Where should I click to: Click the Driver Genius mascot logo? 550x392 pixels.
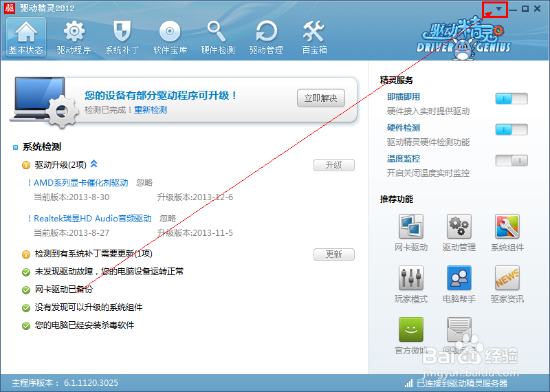[x=463, y=41]
